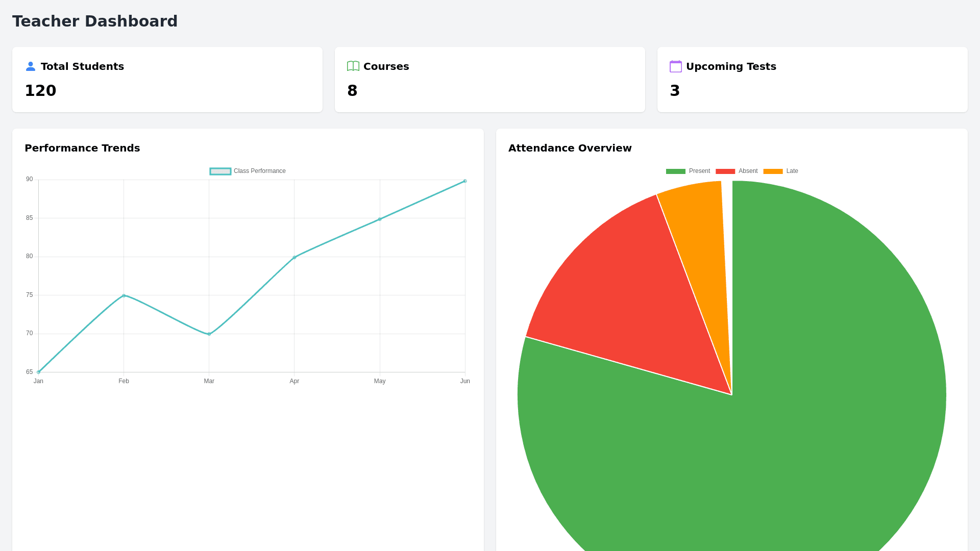Click the student count value 120

point(40,91)
